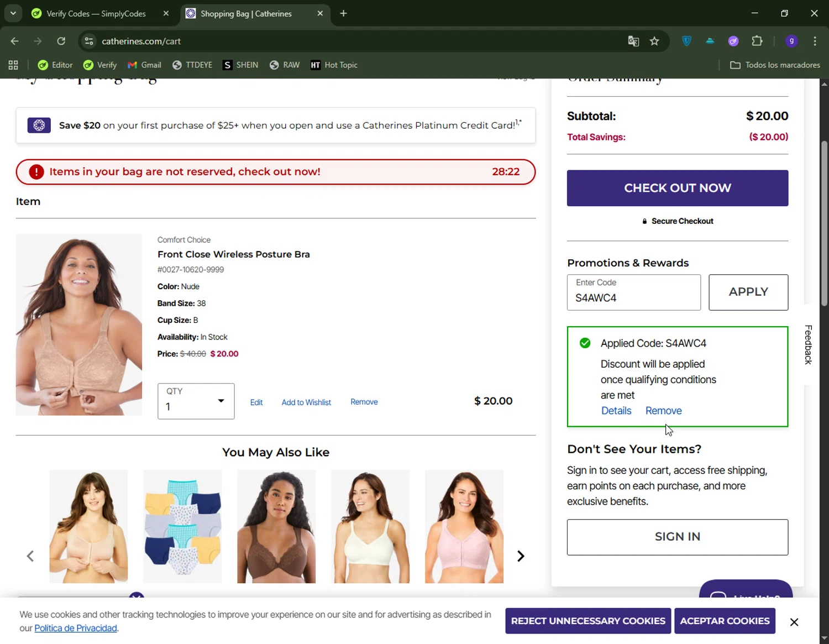Open the beige front-close bra recommendation
This screenshot has width=829, height=644.
pos(88,527)
